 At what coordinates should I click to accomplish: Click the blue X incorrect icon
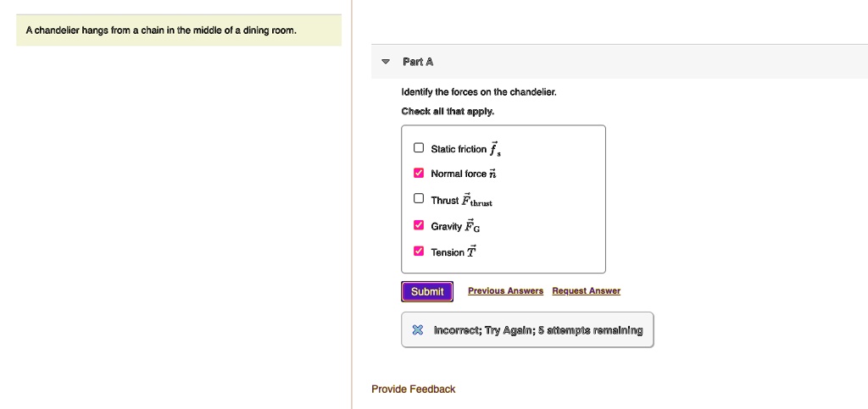coord(417,330)
